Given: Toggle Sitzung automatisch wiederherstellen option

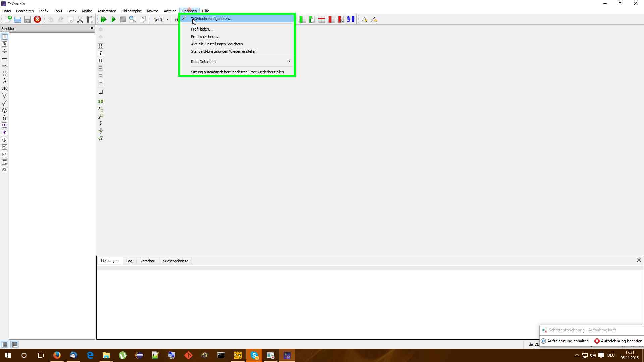Looking at the screenshot, I should click(237, 72).
